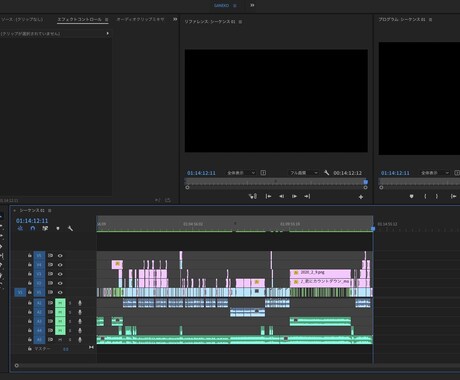Unmute audio track A4
The width and height of the screenshot is (460, 380).
coord(60,331)
